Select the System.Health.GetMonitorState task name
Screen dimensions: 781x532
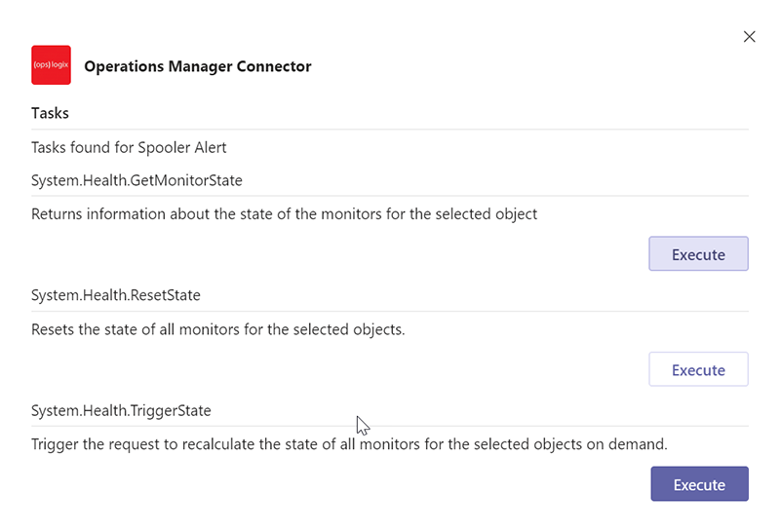click(137, 180)
